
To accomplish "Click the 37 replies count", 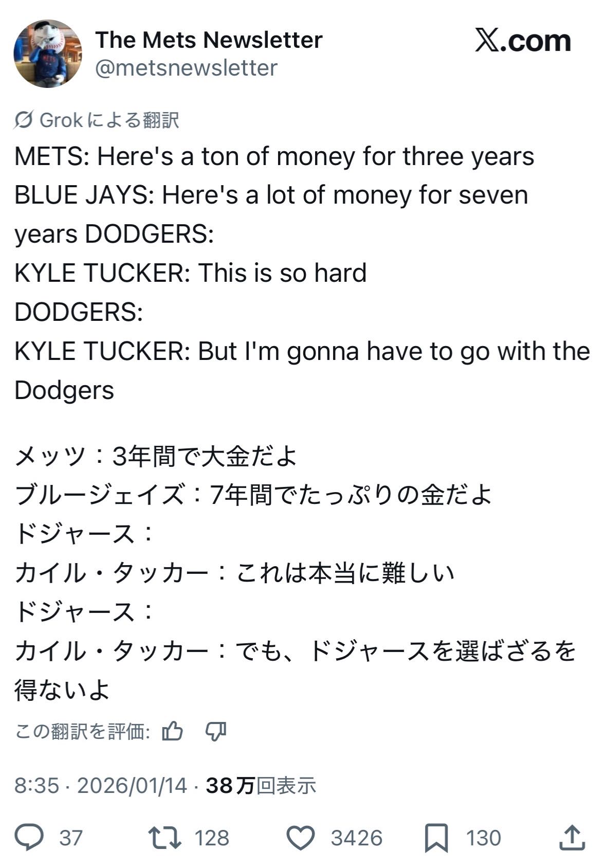I will coord(70,838).
